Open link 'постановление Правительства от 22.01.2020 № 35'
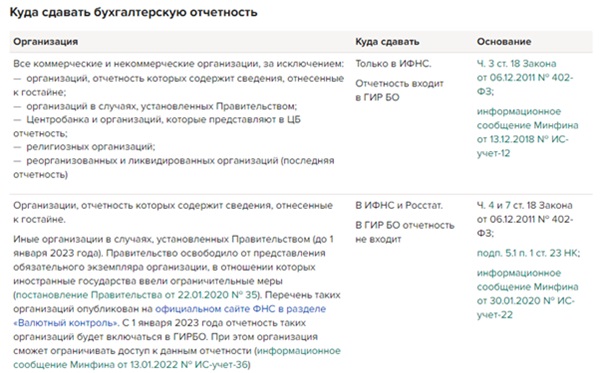This screenshot has height=373, width=600. click(x=136, y=295)
